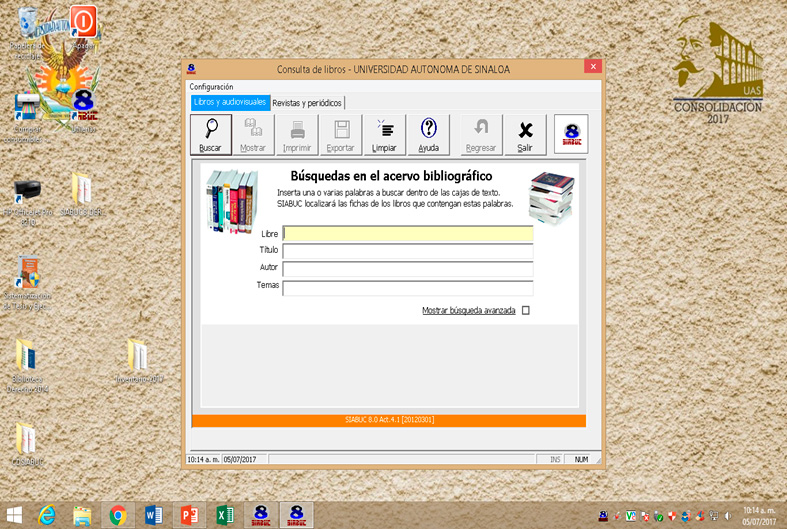Enable Mostrar búsqueda avanzada checkbox
787x529 pixels.
tap(526, 310)
